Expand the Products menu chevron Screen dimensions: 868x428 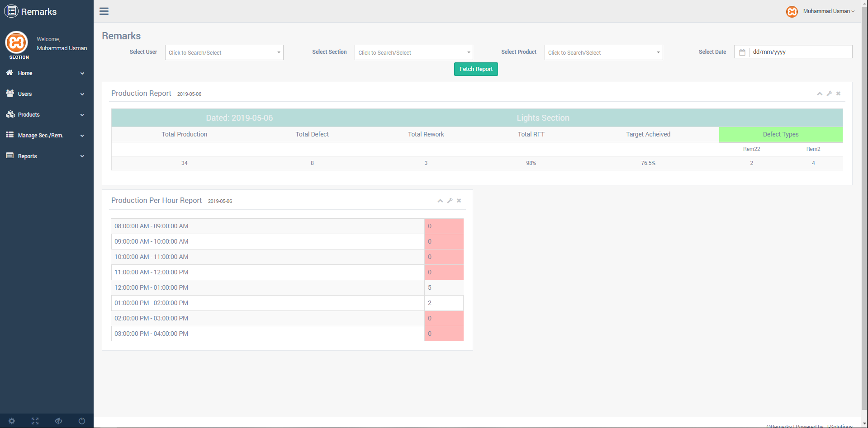point(82,115)
